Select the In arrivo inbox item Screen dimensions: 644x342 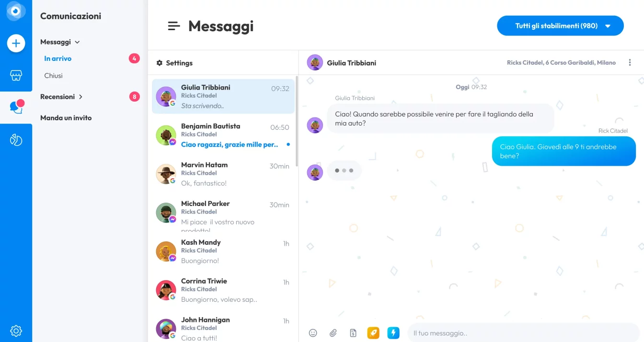[57, 58]
